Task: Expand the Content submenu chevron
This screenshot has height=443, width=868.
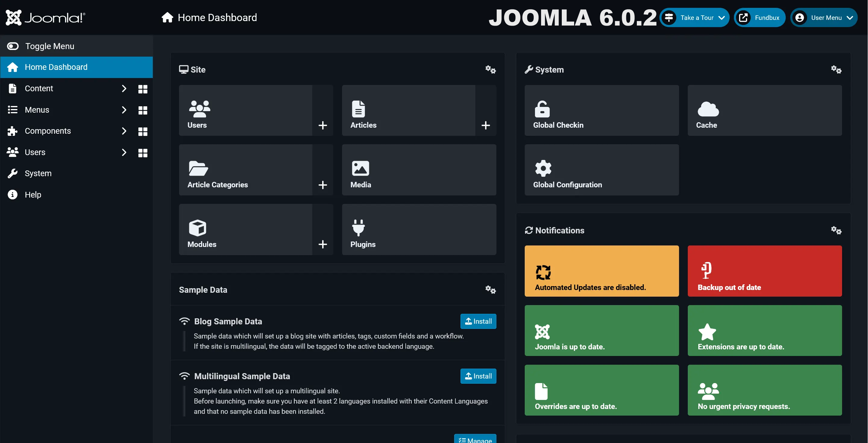Action: point(124,89)
